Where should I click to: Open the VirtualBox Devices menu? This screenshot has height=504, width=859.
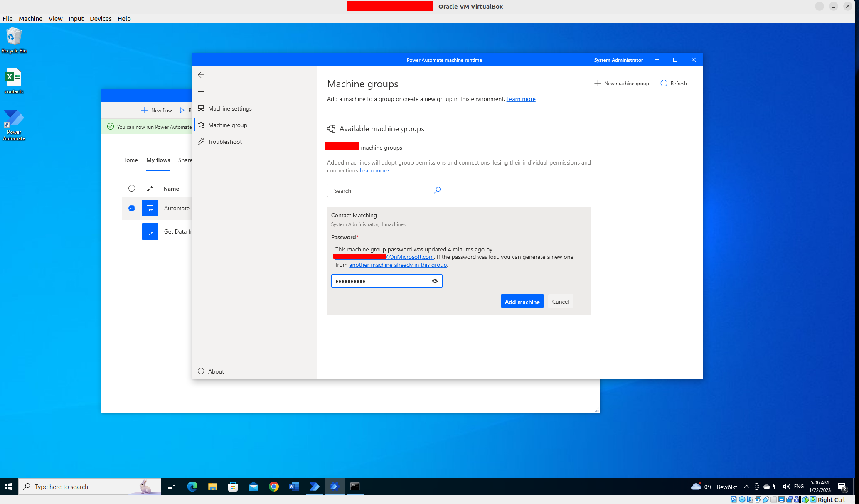[101, 19]
